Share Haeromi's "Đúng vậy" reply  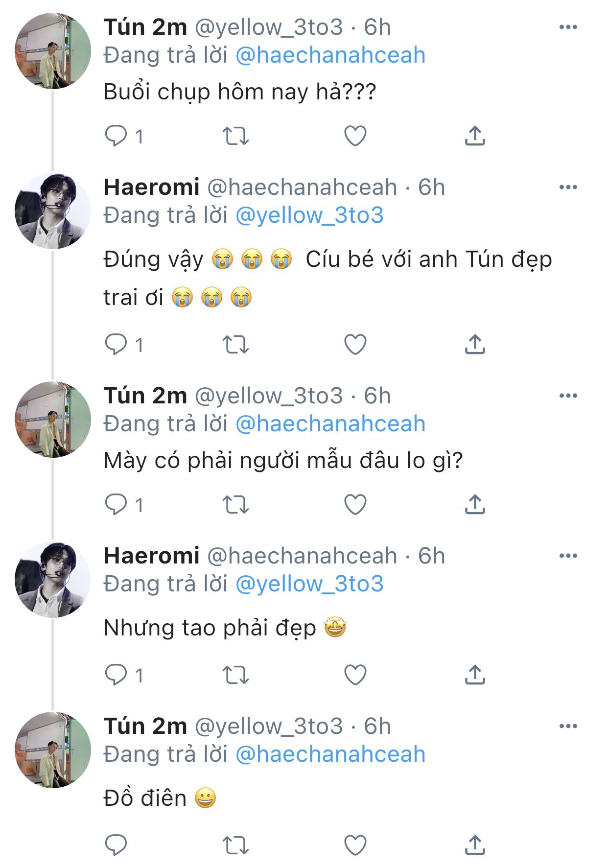[x=475, y=345]
